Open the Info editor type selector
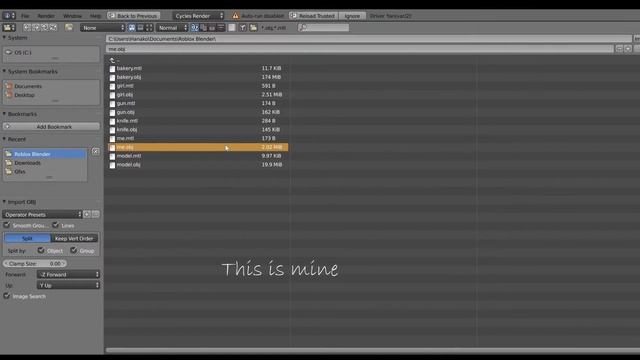Viewport: 640px width, 360px height. coord(9,16)
